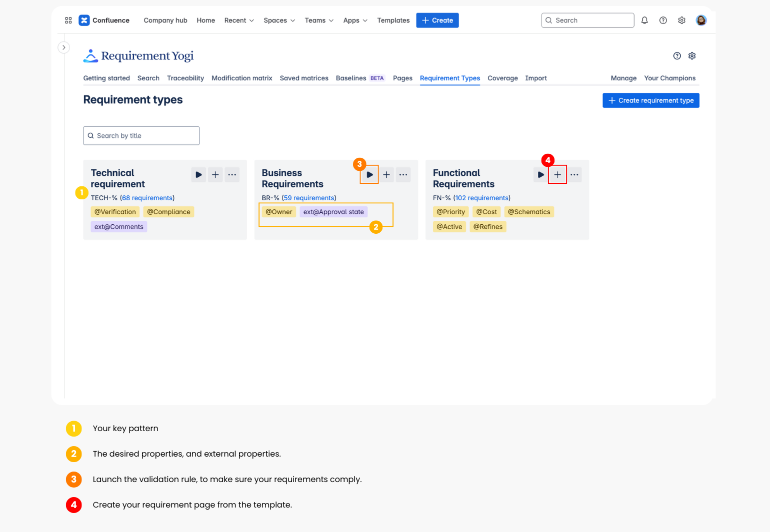770x532 pixels.
Task: Open the Confluence notifications bell
Action: click(x=644, y=20)
